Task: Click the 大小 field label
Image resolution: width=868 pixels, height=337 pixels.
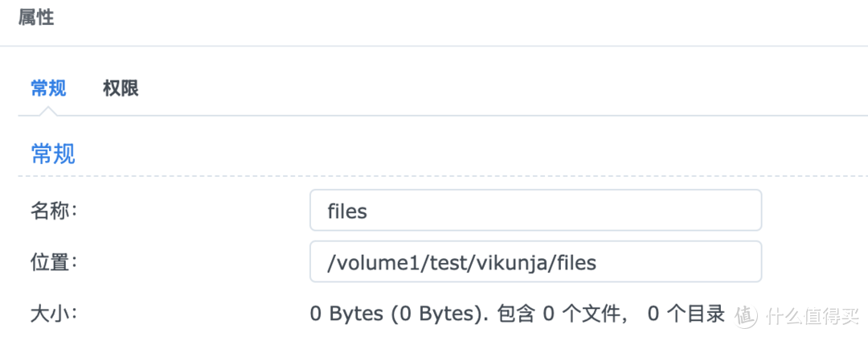Action: click(x=52, y=313)
